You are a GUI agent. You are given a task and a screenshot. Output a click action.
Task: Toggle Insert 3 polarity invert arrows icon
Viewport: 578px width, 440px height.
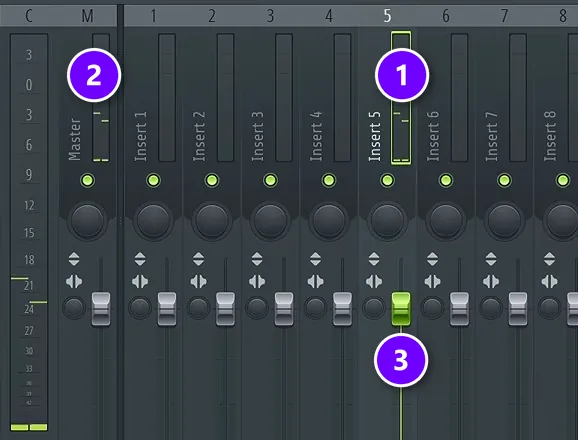coord(257,259)
